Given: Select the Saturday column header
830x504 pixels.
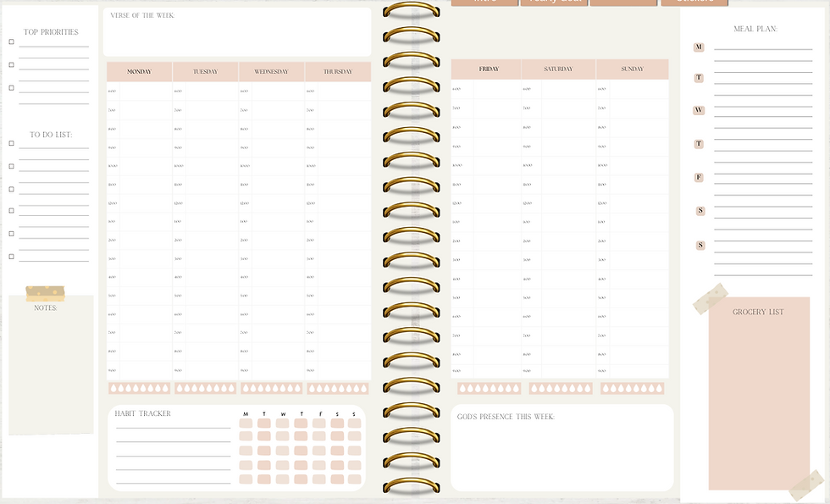Looking at the screenshot, I should (x=560, y=68).
